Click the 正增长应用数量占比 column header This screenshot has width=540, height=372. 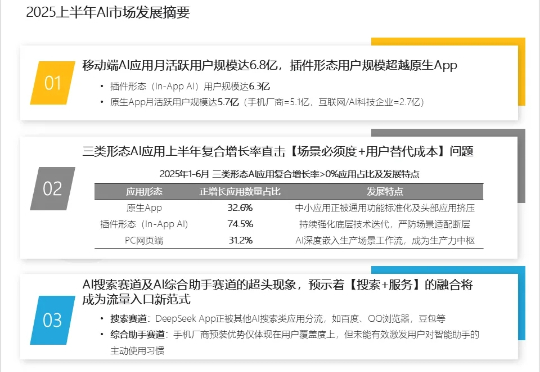pos(240,192)
